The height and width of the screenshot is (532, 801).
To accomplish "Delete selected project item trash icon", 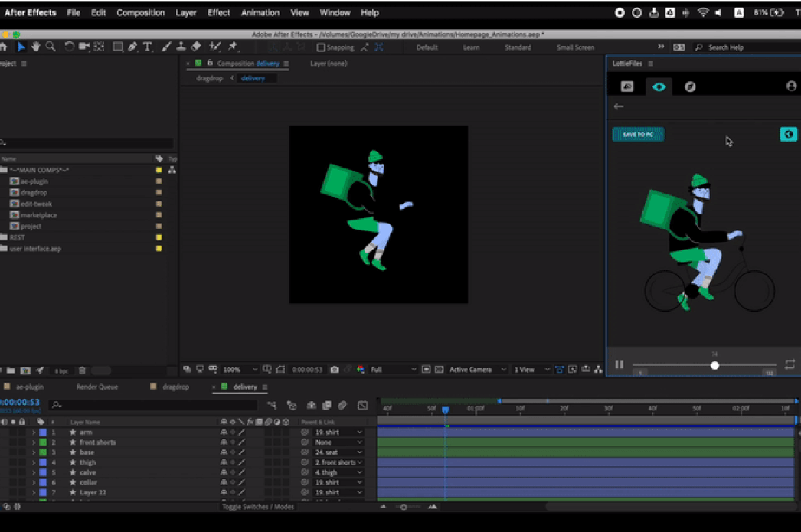I will tap(82, 370).
